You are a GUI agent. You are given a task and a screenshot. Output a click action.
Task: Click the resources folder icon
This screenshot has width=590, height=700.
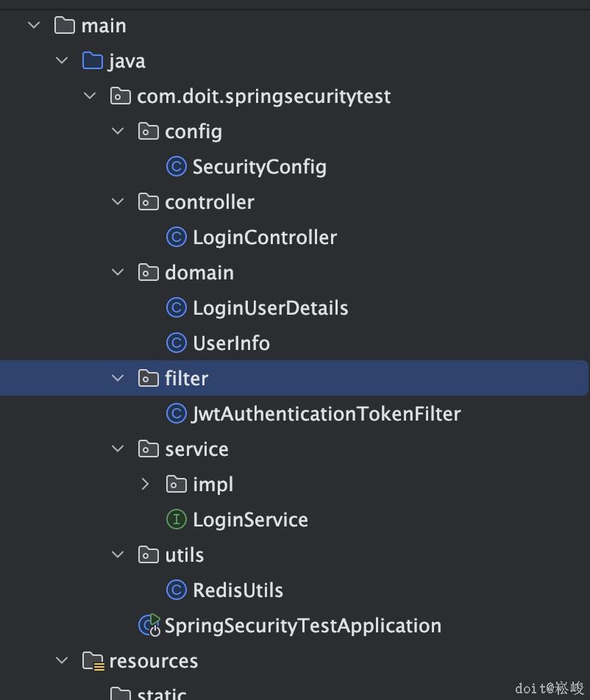coord(93,661)
